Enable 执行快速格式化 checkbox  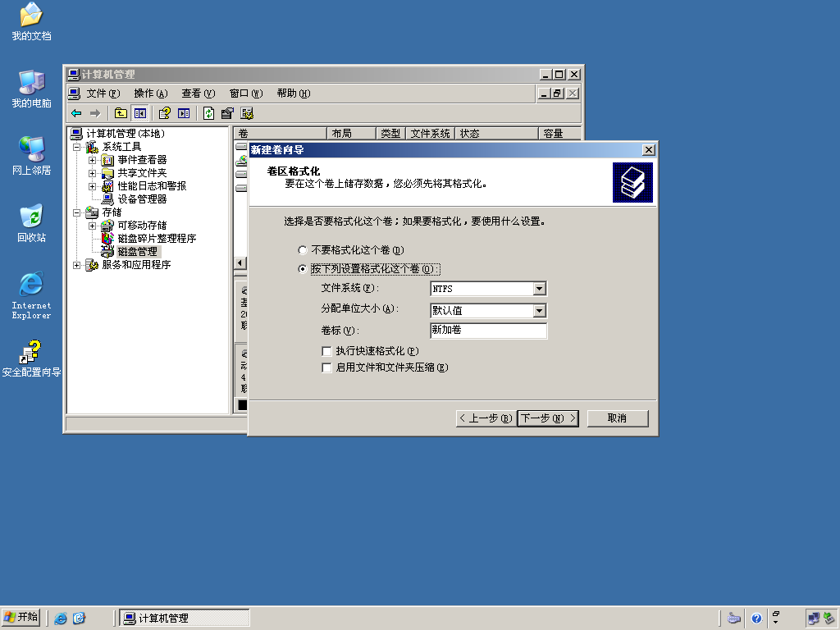(x=326, y=351)
